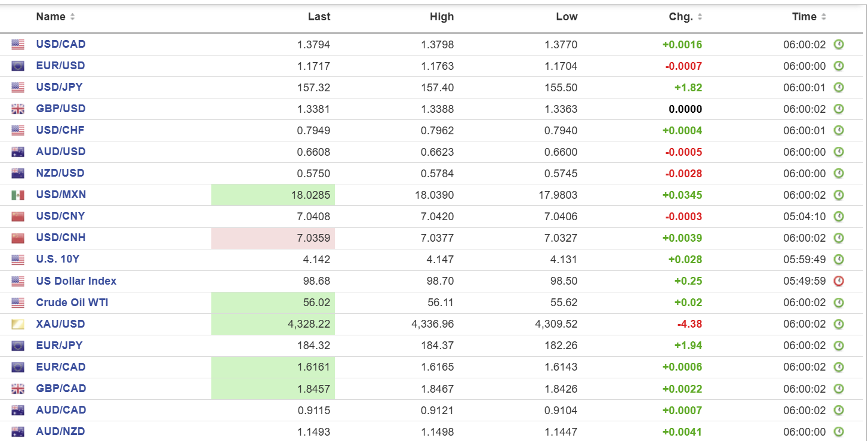Click the Mexican flag icon beside USD/MXN
Viewport: 868px width, 441px height.
(x=18, y=195)
